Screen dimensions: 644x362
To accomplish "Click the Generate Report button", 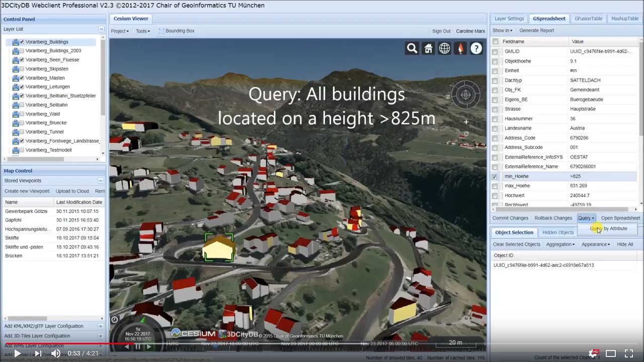I will pyautogui.click(x=536, y=31).
